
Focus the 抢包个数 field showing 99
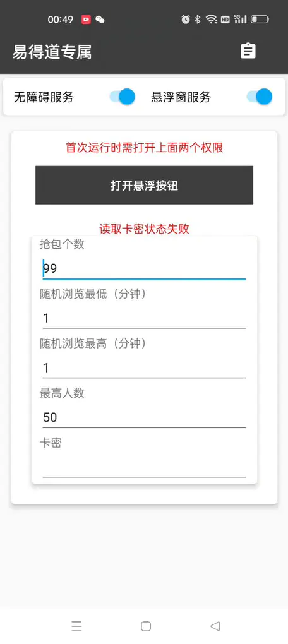[x=144, y=268]
